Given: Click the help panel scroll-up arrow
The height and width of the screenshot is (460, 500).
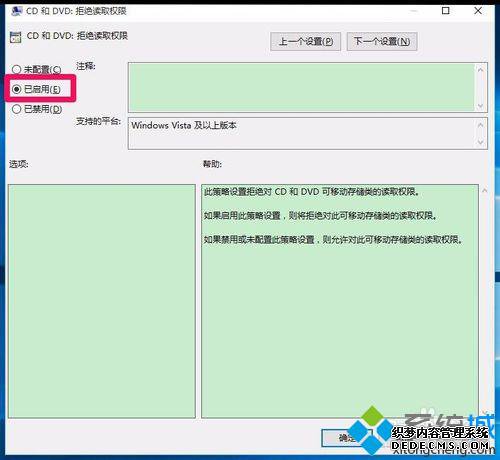Looking at the screenshot, I should 485,191.
